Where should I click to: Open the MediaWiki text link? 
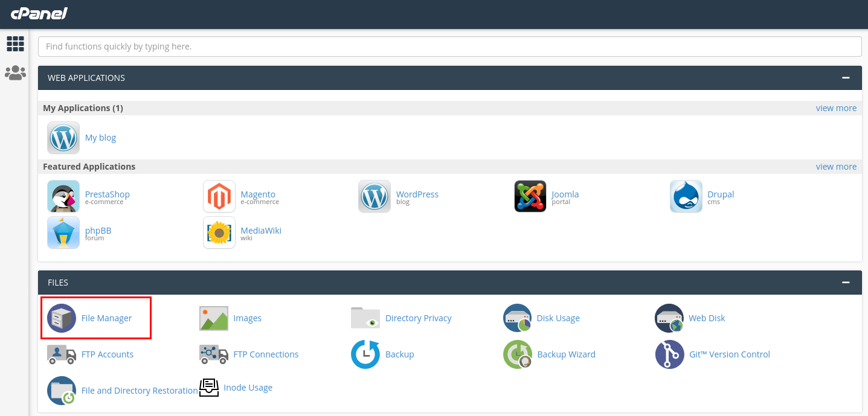(x=261, y=231)
